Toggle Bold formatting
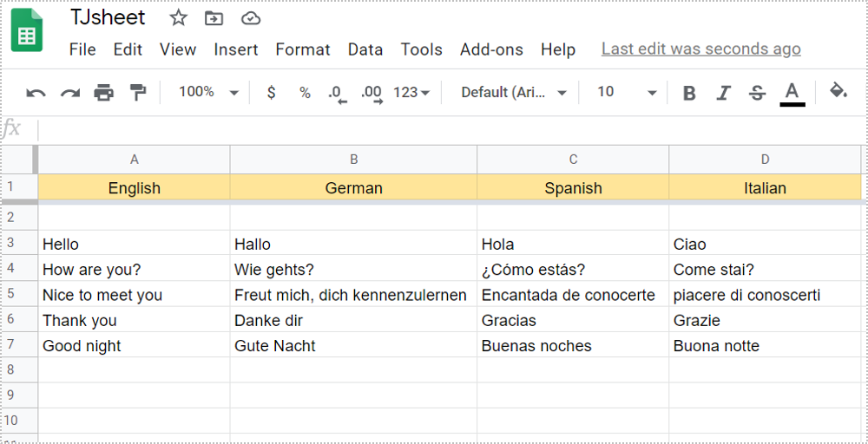Viewport: 868px width, 444px height. [689, 93]
